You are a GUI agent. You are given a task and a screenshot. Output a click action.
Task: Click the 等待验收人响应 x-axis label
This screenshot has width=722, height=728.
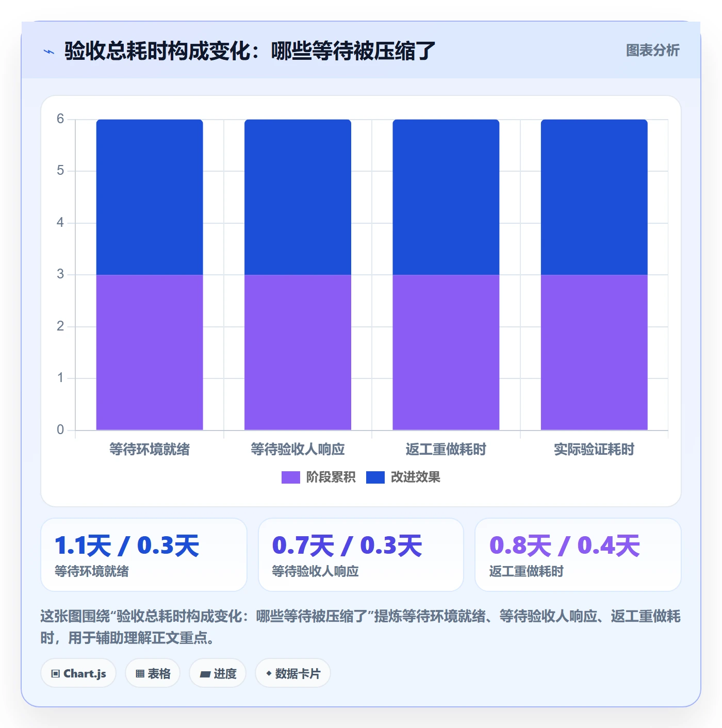click(298, 450)
